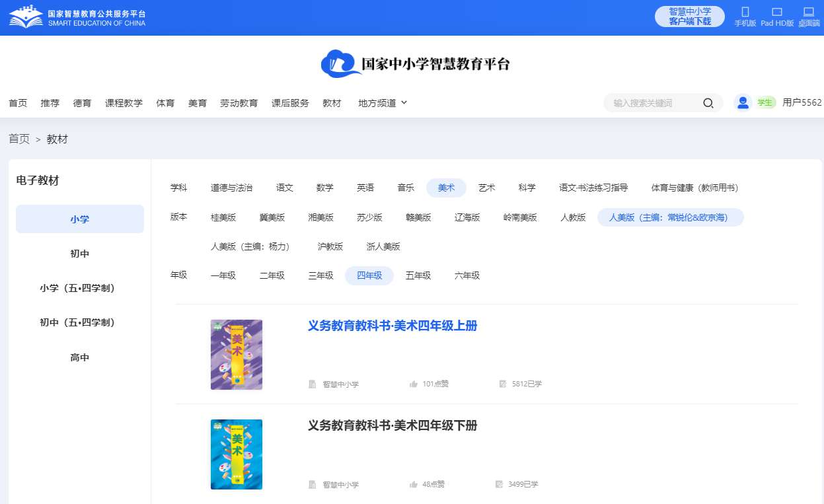Screen dimensions: 824x504
Task: Choose the 科学 subject filter
Action: pos(527,188)
